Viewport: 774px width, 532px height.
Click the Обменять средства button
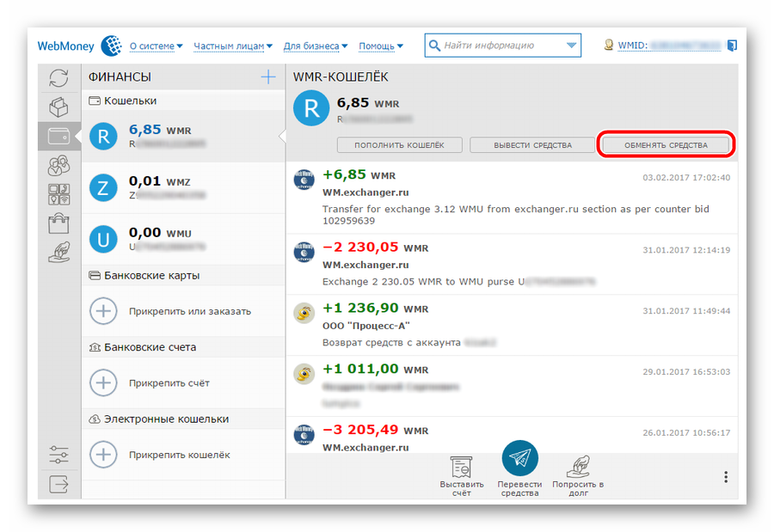click(666, 145)
